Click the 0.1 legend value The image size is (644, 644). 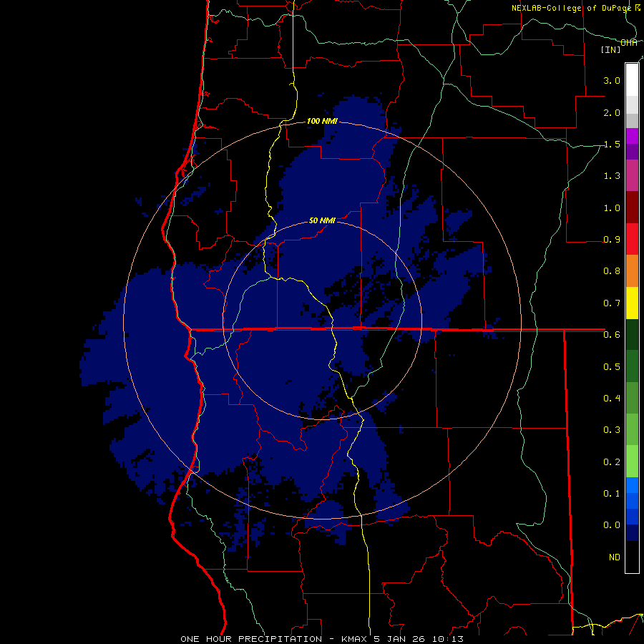point(612,493)
